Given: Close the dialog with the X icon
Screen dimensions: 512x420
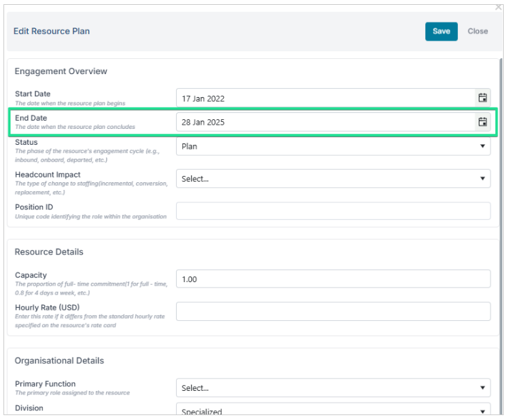Looking at the screenshot, I should pyautogui.click(x=498, y=7).
